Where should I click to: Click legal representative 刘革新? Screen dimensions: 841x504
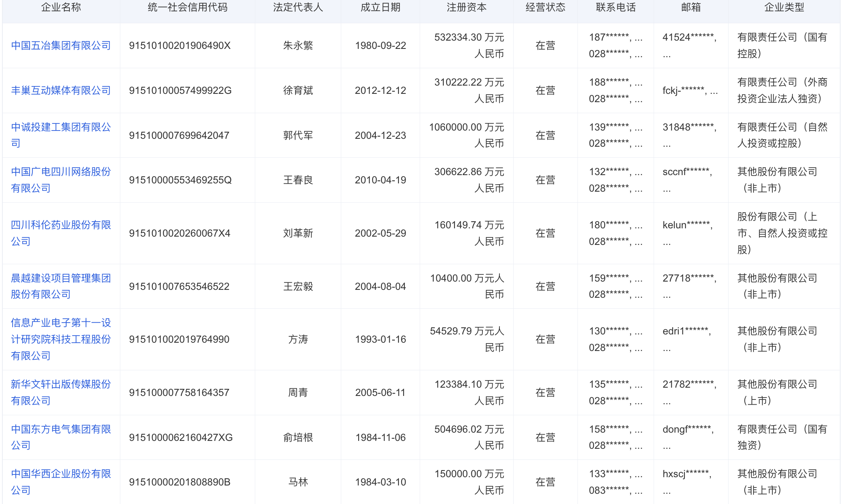coord(298,233)
